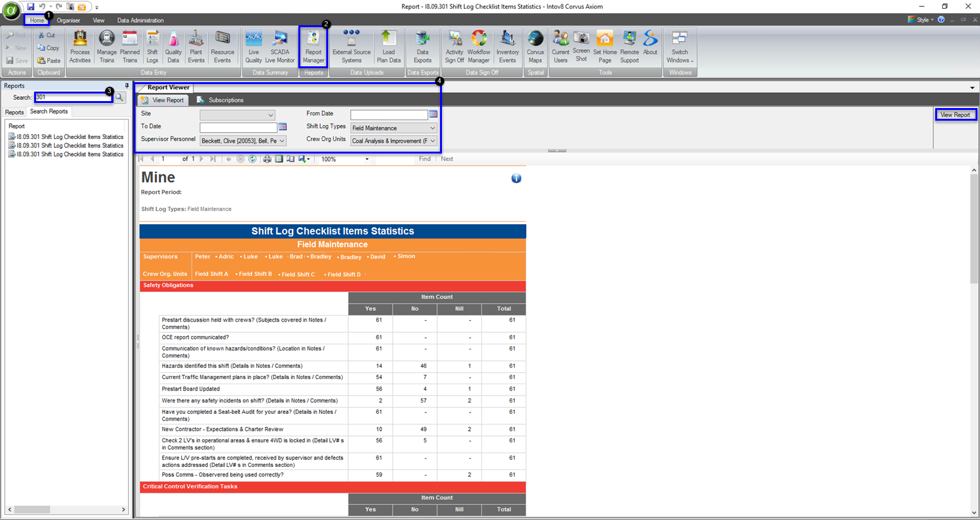980x520 pixels.
Task: Open Resource Events
Action: [222, 47]
